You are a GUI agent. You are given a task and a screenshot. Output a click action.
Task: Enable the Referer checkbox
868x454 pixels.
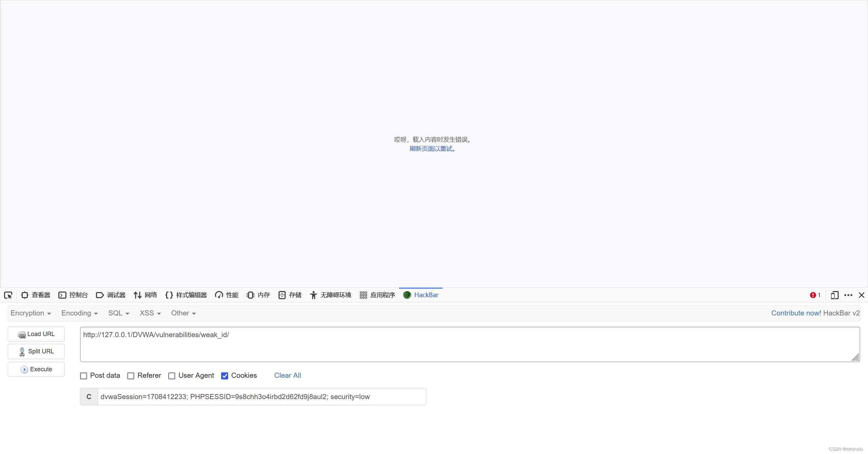point(131,376)
